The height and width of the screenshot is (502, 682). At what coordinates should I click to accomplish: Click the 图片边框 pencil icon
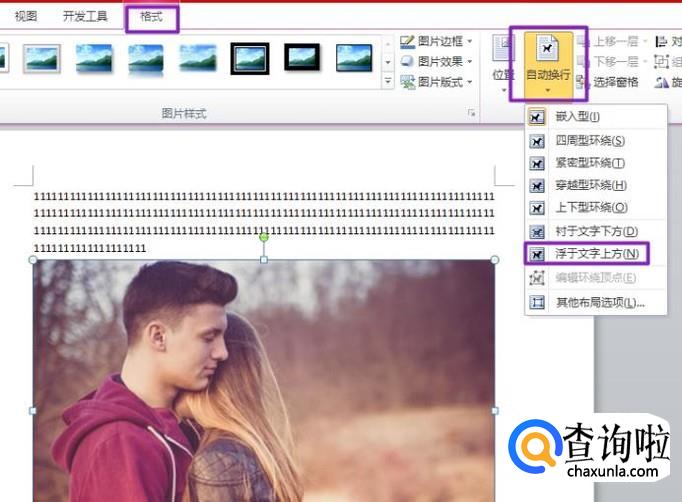click(407, 41)
